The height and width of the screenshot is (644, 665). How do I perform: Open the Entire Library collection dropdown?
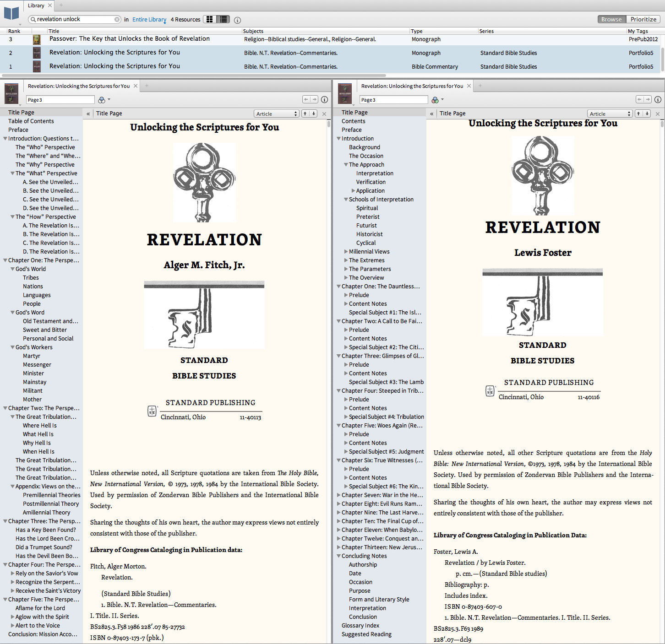(x=149, y=20)
